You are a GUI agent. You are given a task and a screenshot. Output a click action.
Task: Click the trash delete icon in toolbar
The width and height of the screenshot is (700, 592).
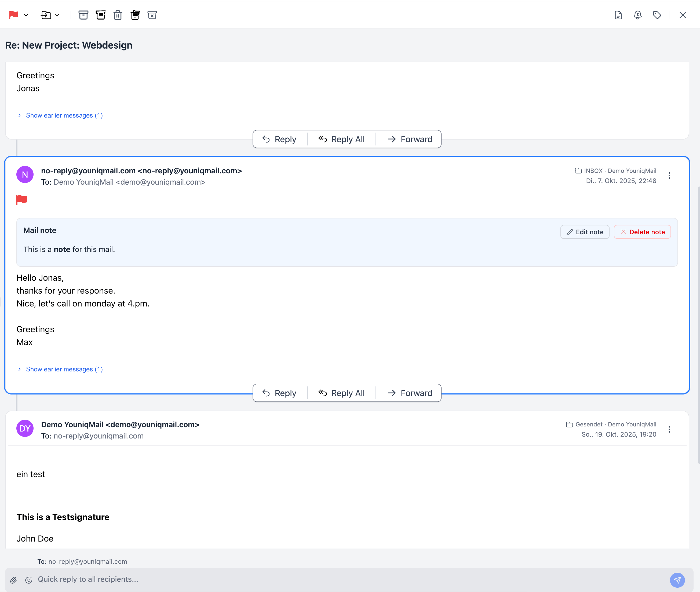tap(118, 15)
